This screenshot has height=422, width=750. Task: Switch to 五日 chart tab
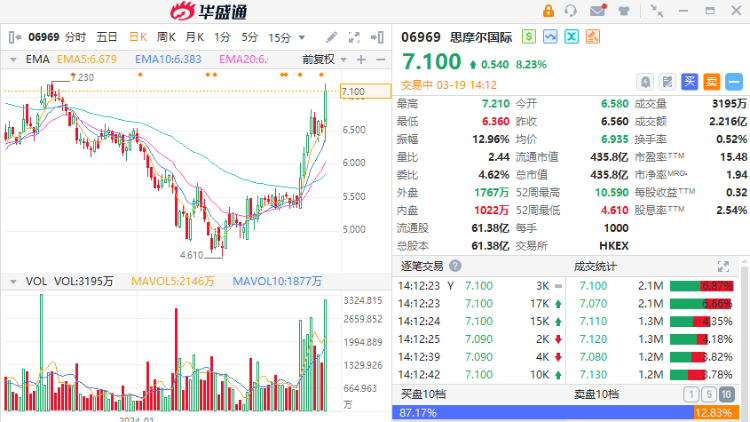107,37
